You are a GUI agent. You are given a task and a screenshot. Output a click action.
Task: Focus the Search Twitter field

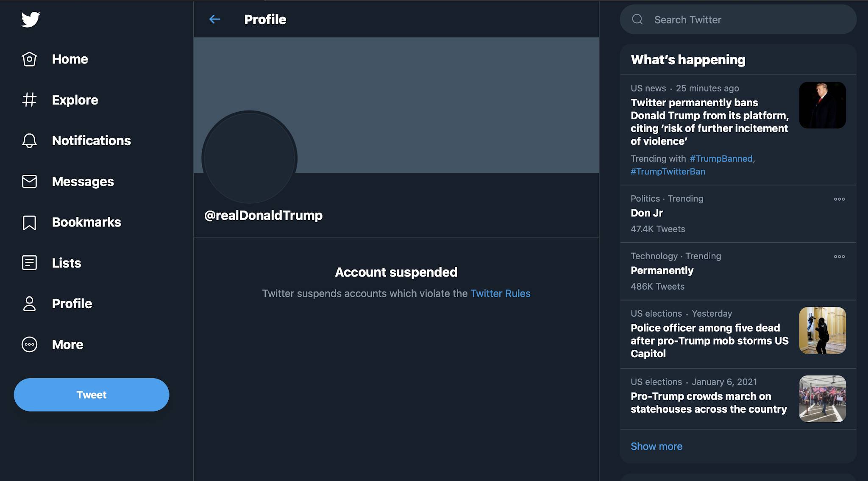(x=738, y=19)
